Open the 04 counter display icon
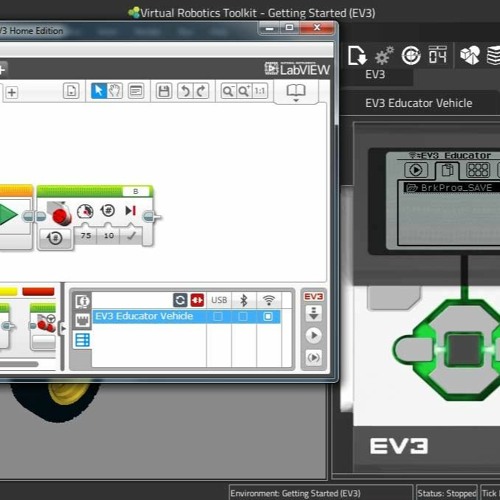 coord(437,55)
